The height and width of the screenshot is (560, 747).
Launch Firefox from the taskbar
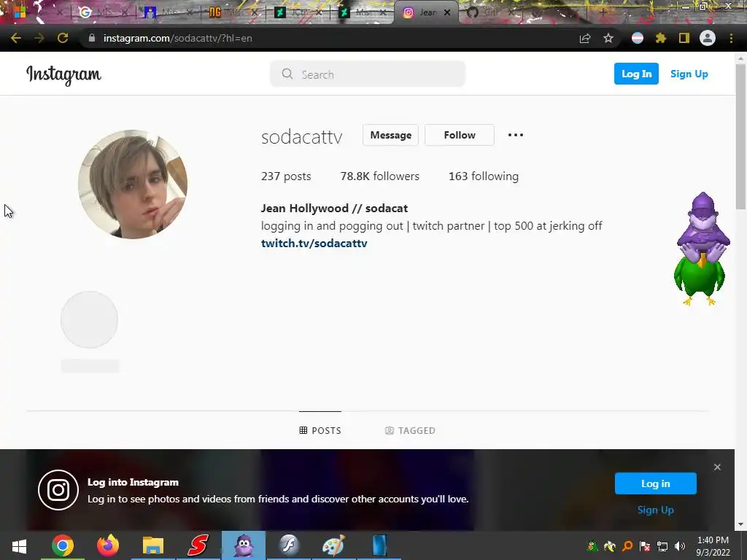click(108, 546)
